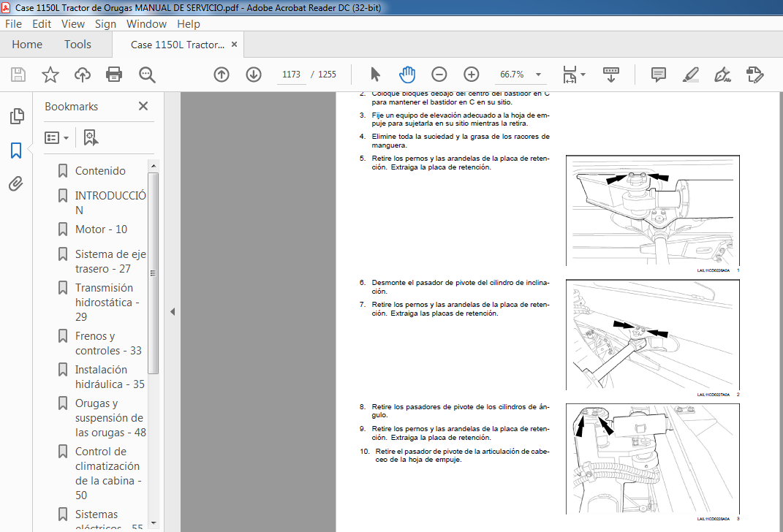This screenshot has width=783, height=532.
Task: Print the document with printer icon
Action: [114, 75]
